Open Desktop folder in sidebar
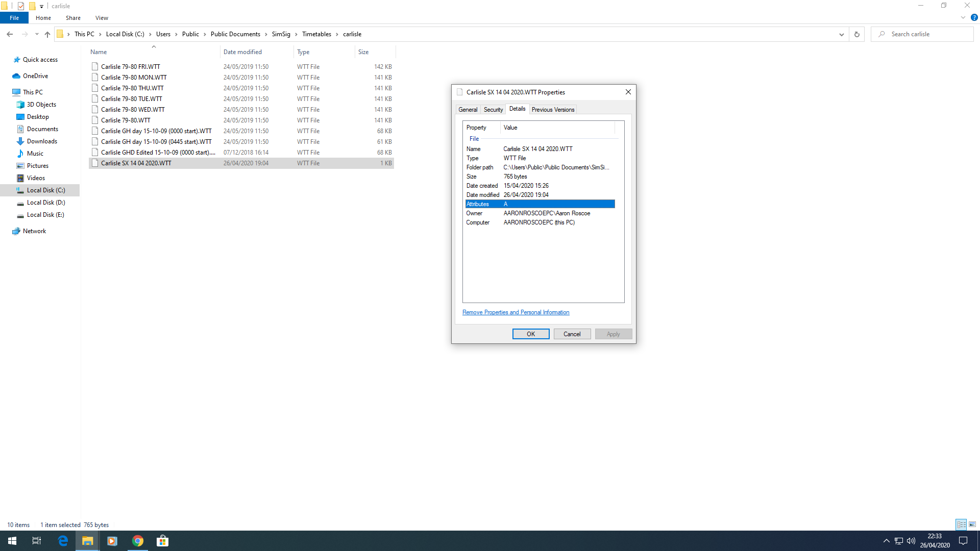This screenshot has height=551, width=980. (38, 117)
